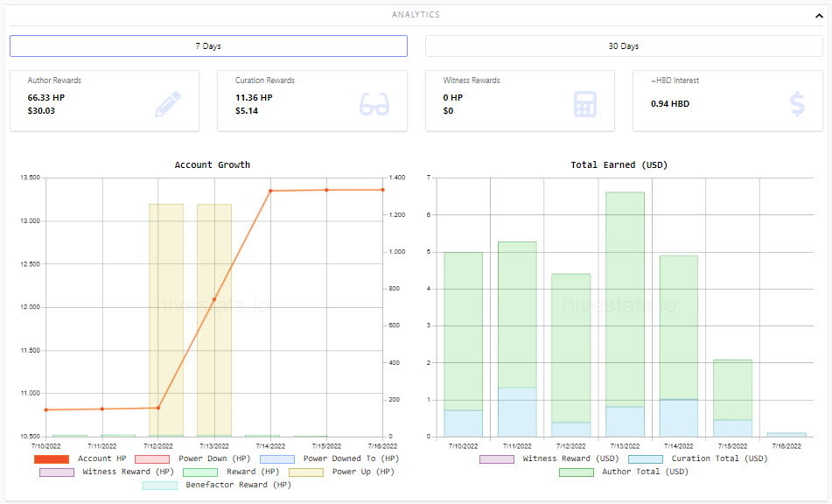Viewport: 832px width, 504px height.
Task: Click the pencil icon in Author Rewards
Action: pyautogui.click(x=168, y=104)
